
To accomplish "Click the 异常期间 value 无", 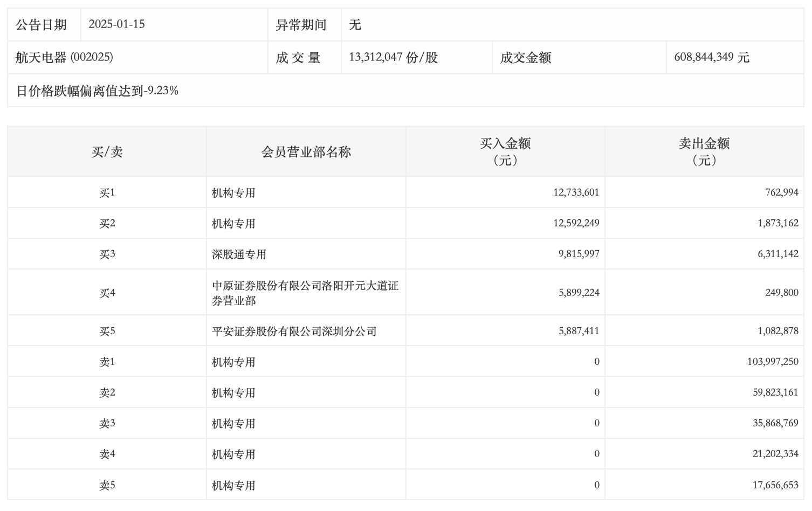I will 355,25.
